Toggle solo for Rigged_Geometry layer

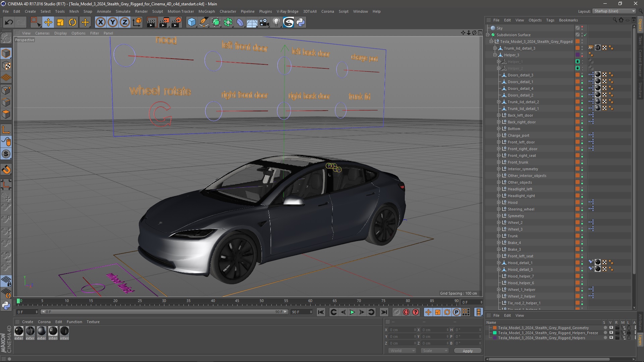pos(605,328)
